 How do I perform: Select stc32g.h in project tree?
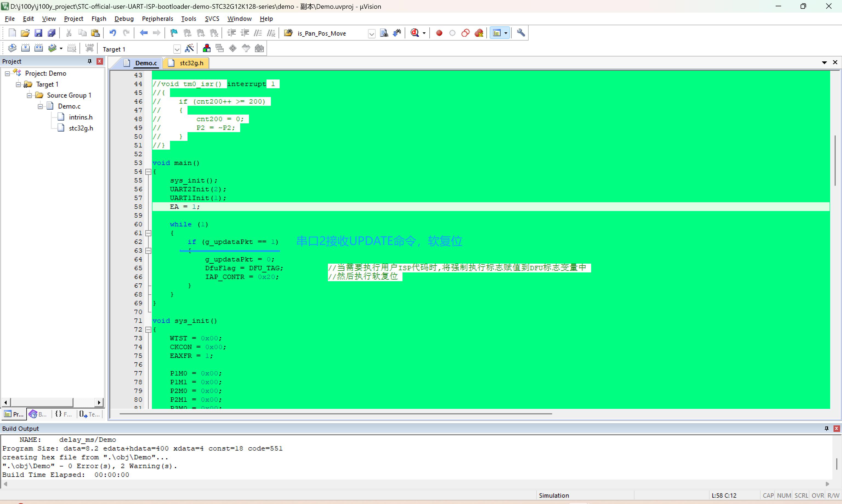81,128
